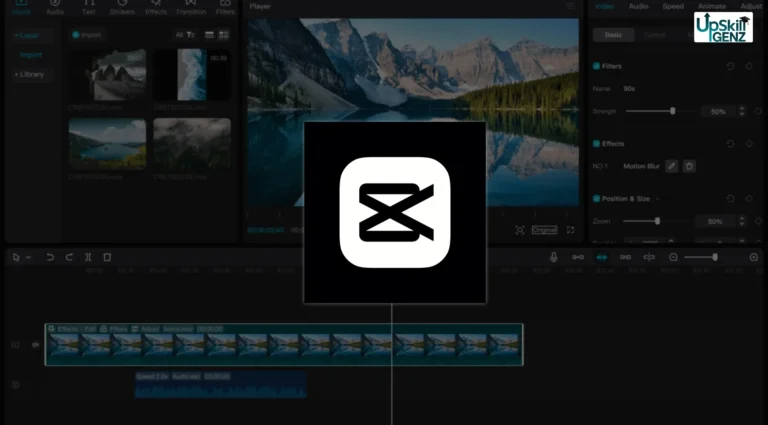Add a keyframe for Position & Size
The image size is (768, 425).
coord(749,199)
